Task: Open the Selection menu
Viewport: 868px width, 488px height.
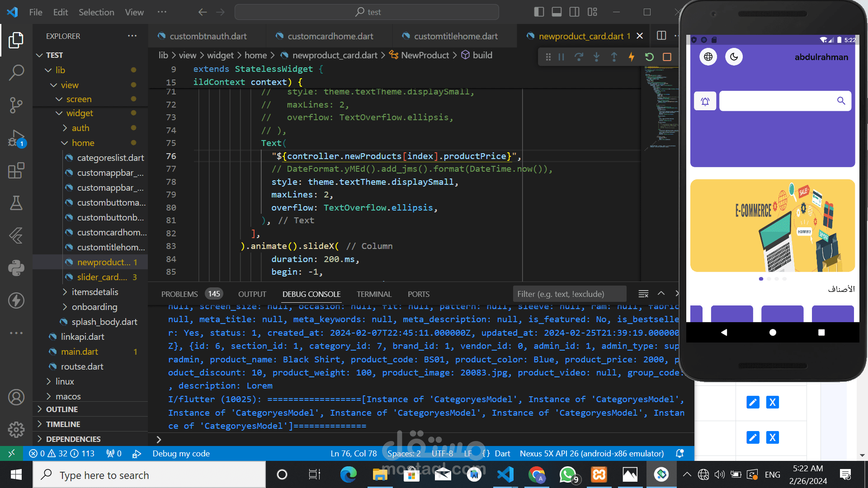Action: click(96, 12)
